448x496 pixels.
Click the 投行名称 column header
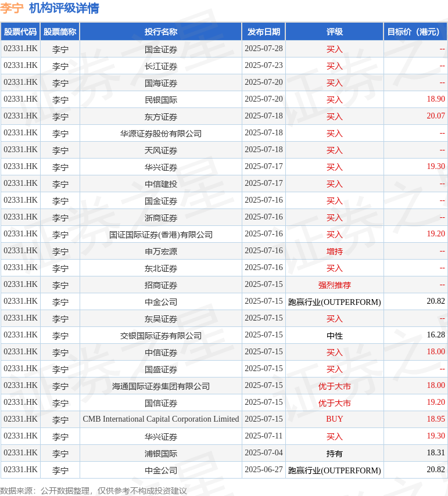(x=161, y=31)
